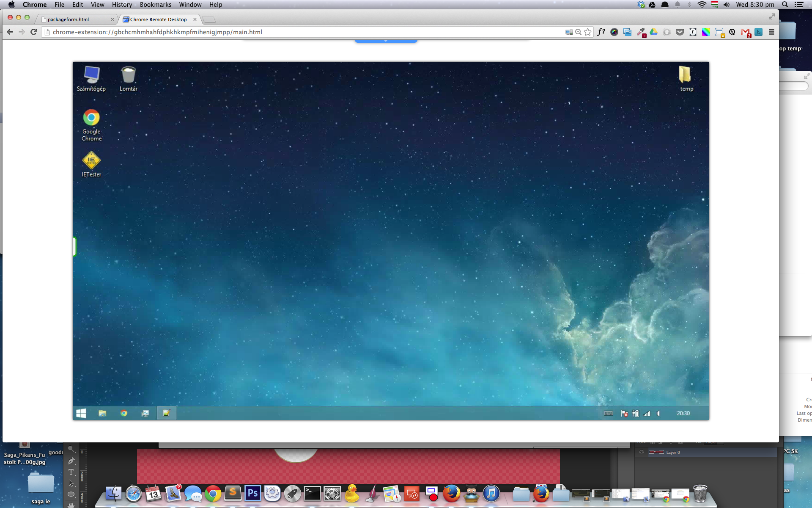Click the Dropbox menu bar icon
The width and height of the screenshot is (812, 508).
642,5
